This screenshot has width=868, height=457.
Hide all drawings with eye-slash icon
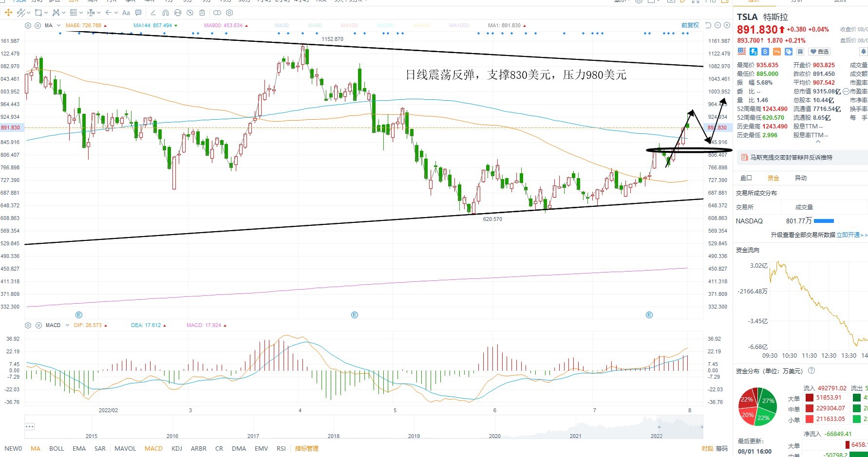coord(190,13)
